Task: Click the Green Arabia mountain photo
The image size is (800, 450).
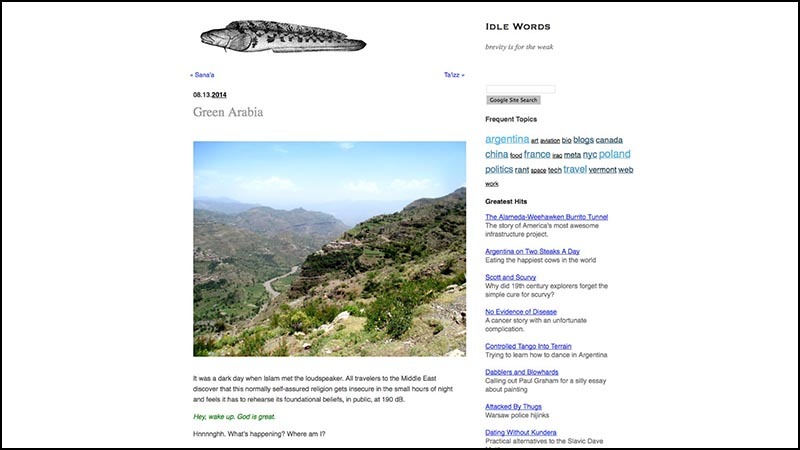Action: click(x=329, y=249)
